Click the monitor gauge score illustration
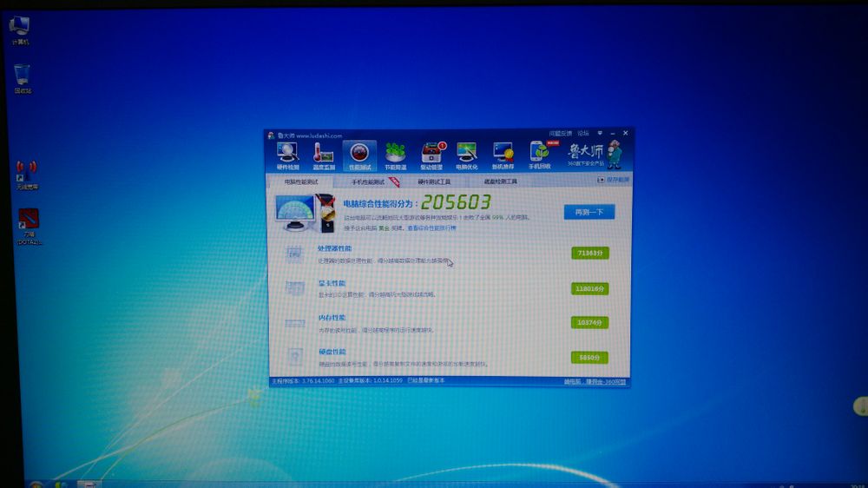The width and height of the screenshot is (868, 488). 306,214
